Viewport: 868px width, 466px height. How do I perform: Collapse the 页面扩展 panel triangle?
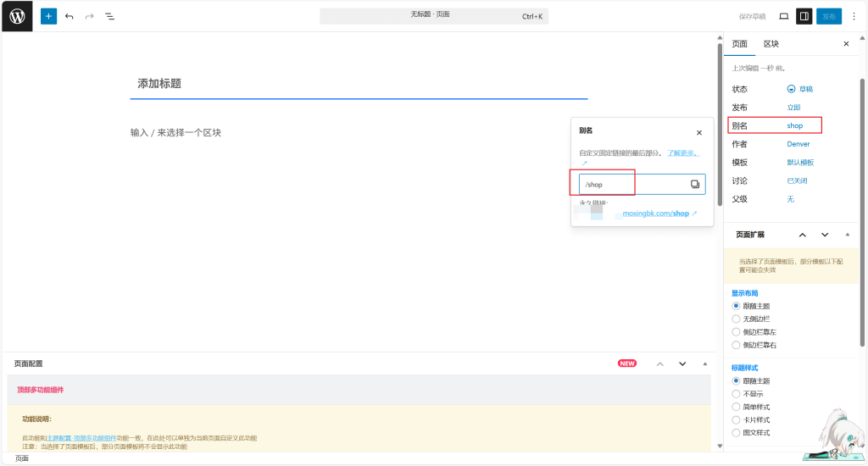847,235
